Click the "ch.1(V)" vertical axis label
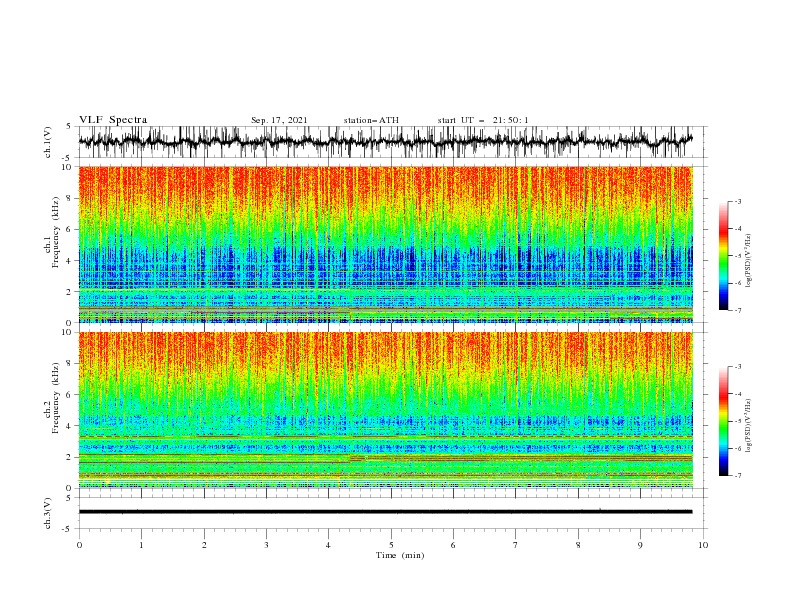The height and width of the screenshot is (612, 792). click(48, 142)
